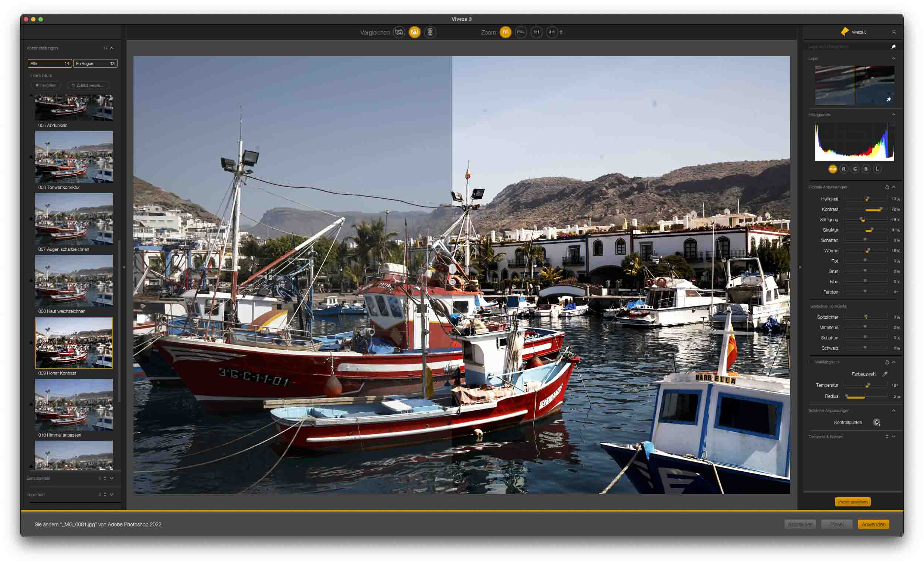
Task: Collapse the Histogramm section
Action: coord(894,114)
